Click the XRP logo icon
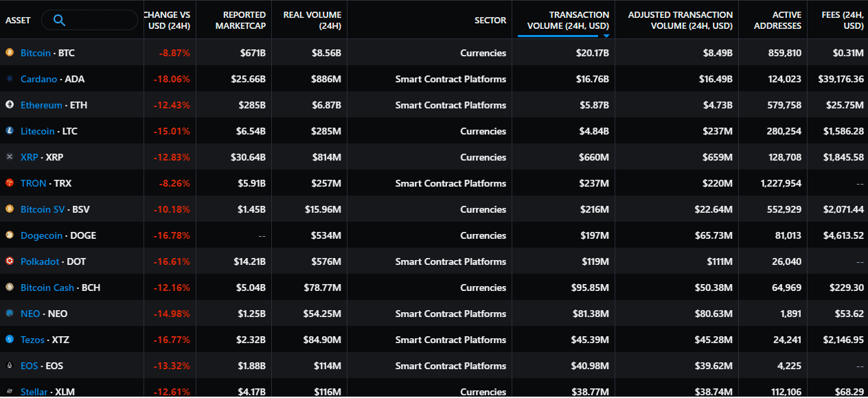Screen dimensions: 868x398 click(10, 157)
